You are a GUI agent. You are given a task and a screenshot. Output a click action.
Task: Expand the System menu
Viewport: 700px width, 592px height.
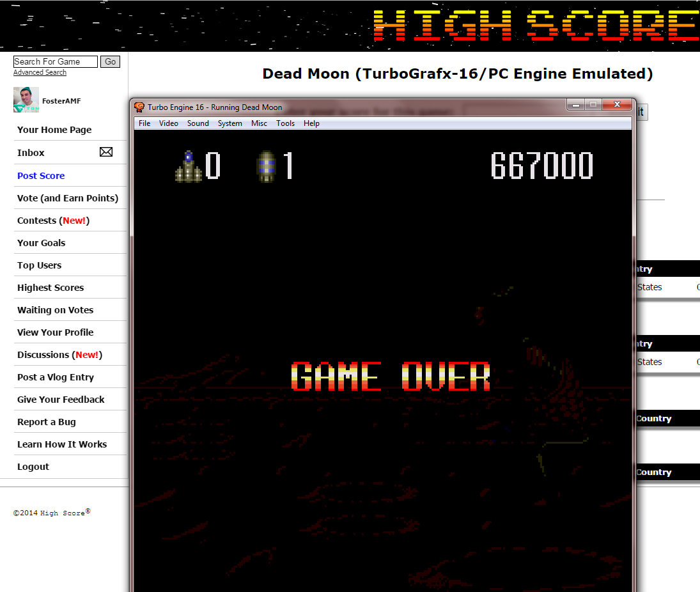coord(229,123)
